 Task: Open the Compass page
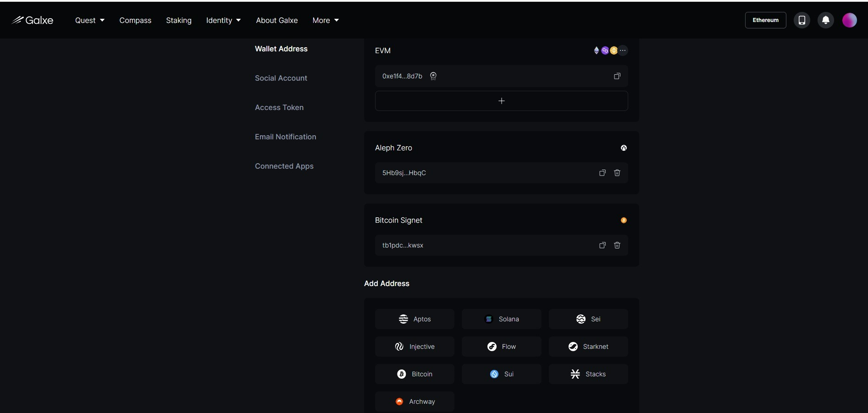pos(135,20)
